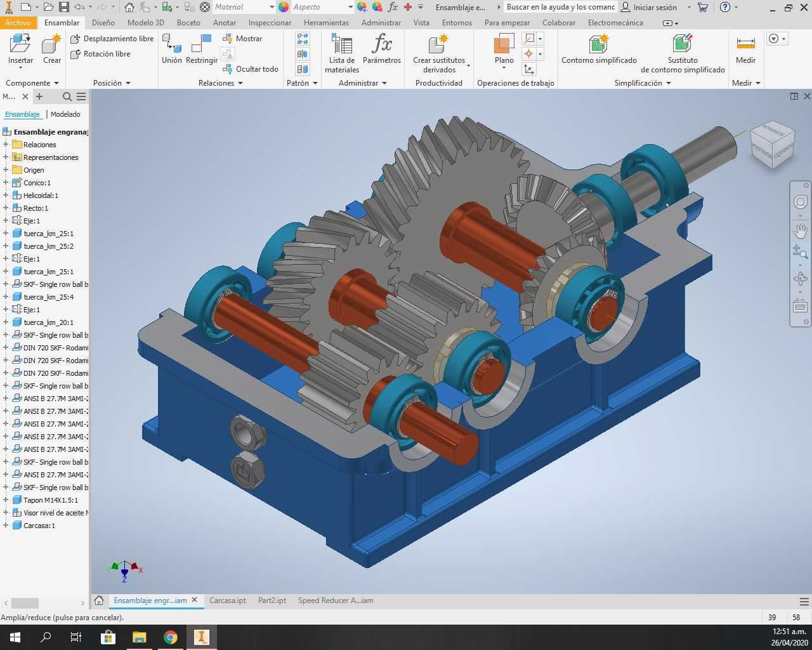
Task: Toggle Desplazamiento libre mode
Action: click(112, 39)
